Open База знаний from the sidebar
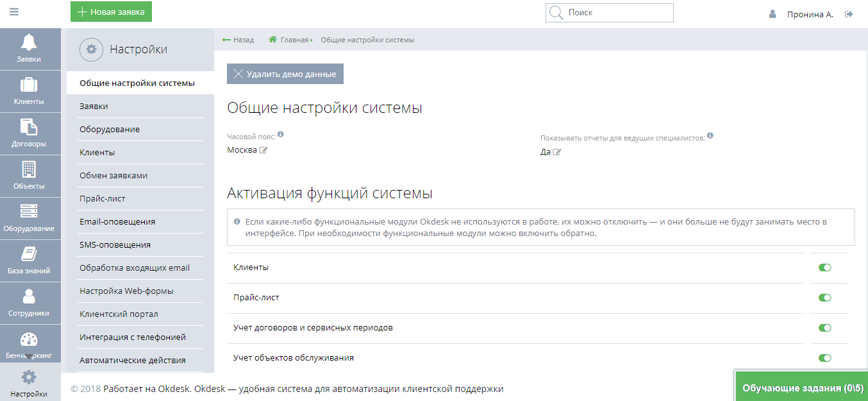The image size is (868, 401). click(x=30, y=260)
